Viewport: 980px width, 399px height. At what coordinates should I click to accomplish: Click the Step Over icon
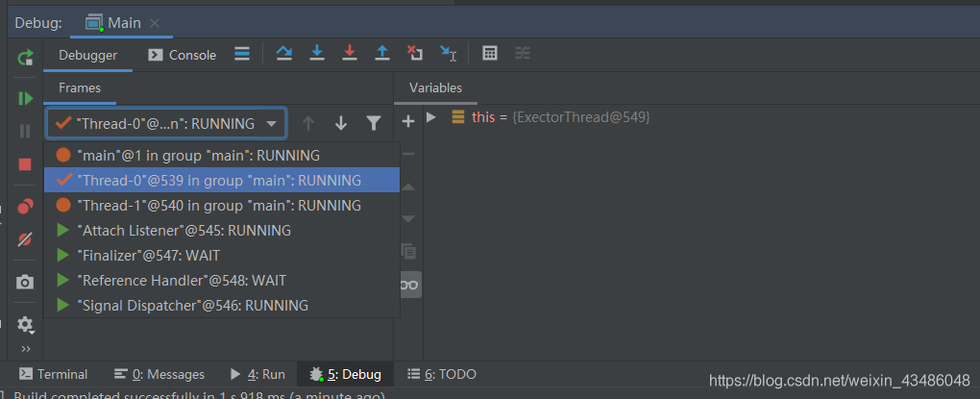[284, 54]
